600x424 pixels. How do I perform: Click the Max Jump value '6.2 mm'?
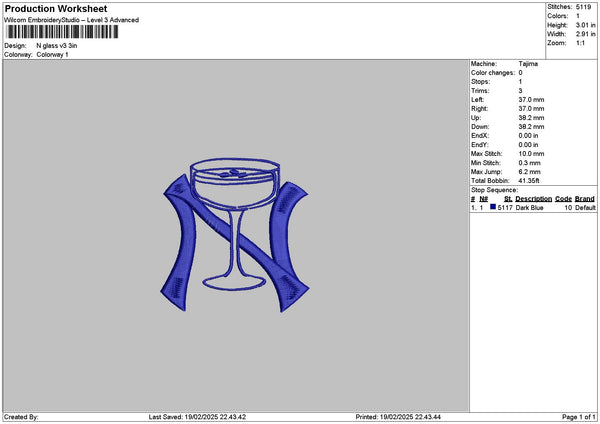[x=530, y=172]
